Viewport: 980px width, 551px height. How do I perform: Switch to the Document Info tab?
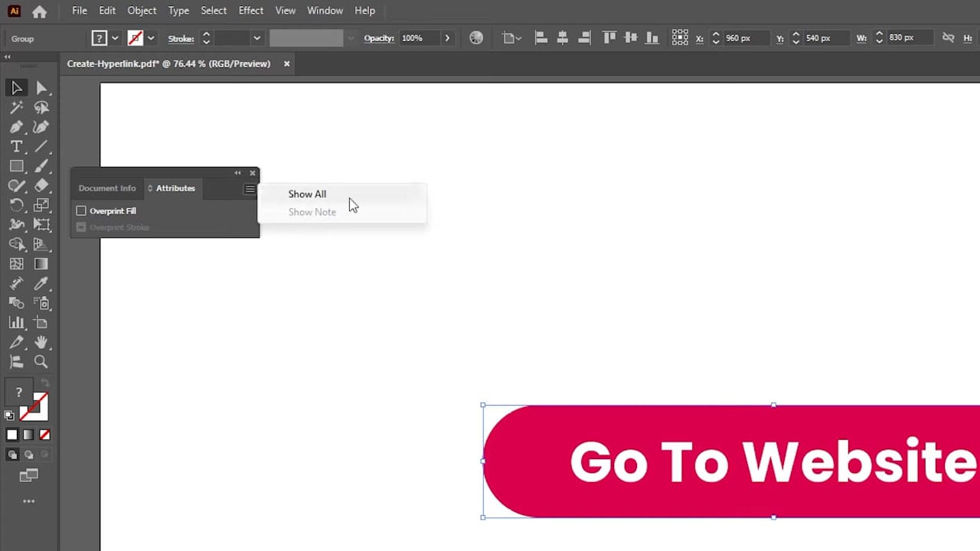point(107,188)
